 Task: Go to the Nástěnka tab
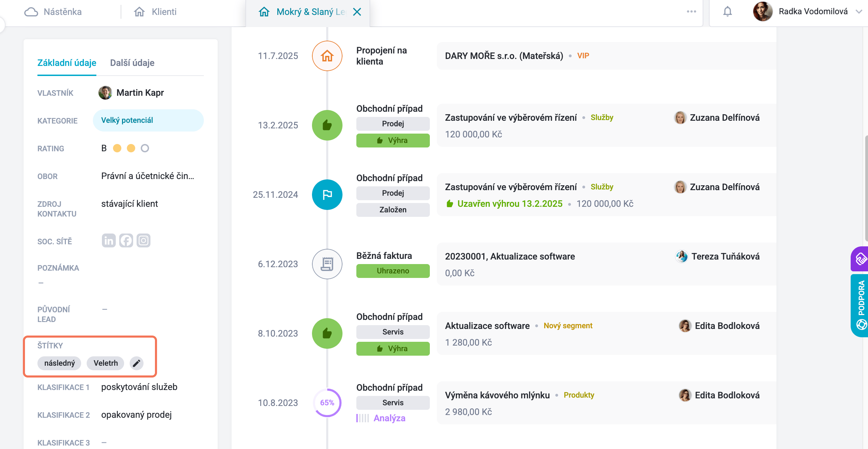(53, 12)
